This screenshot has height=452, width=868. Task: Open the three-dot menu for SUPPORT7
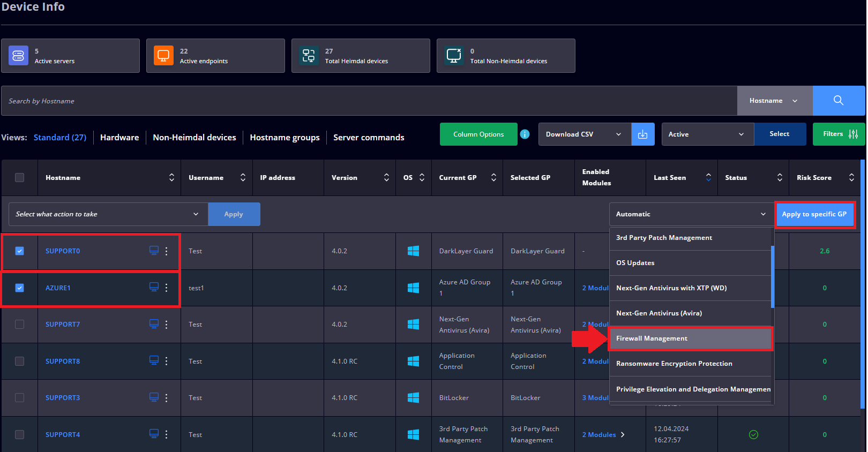click(x=167, y=325)
